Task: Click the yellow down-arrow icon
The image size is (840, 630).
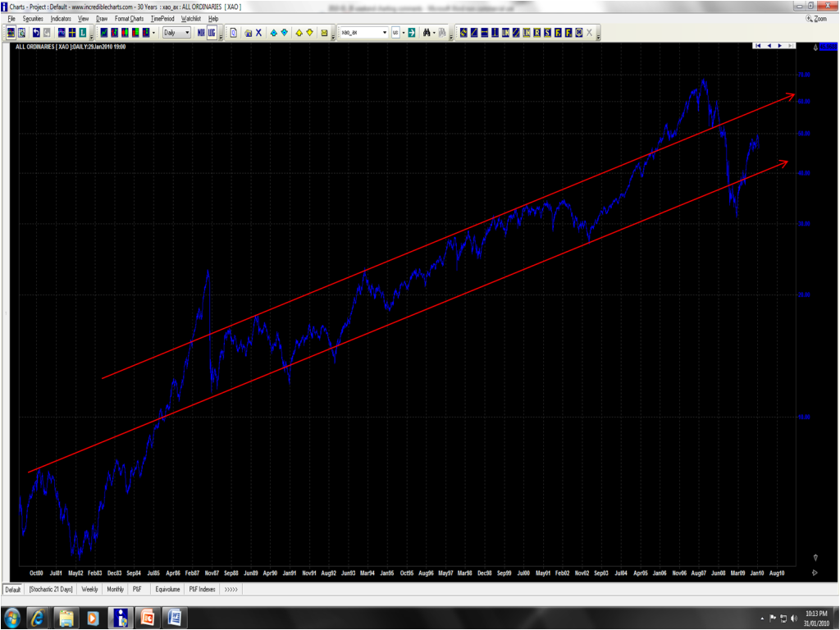Action: 309,33
